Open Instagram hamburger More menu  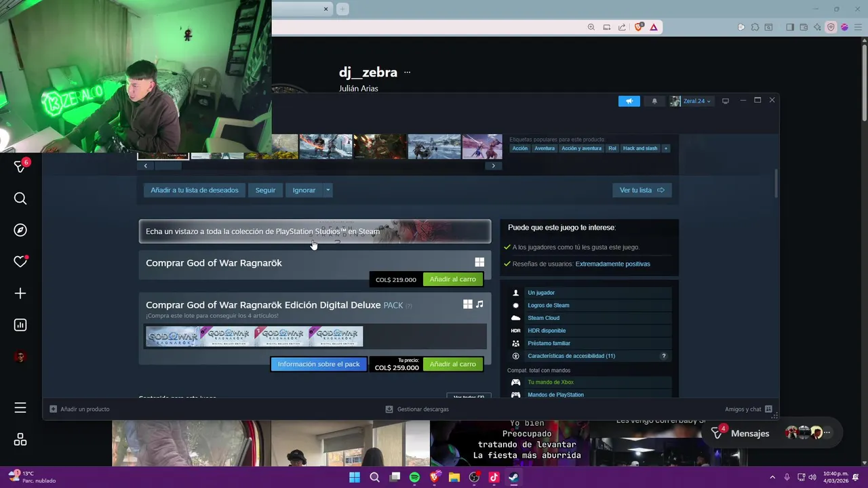[x=20, y=407]
